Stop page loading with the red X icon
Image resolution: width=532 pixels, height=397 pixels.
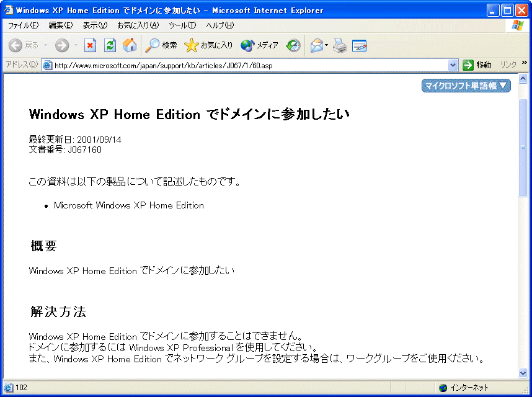(x=90, y=45)
